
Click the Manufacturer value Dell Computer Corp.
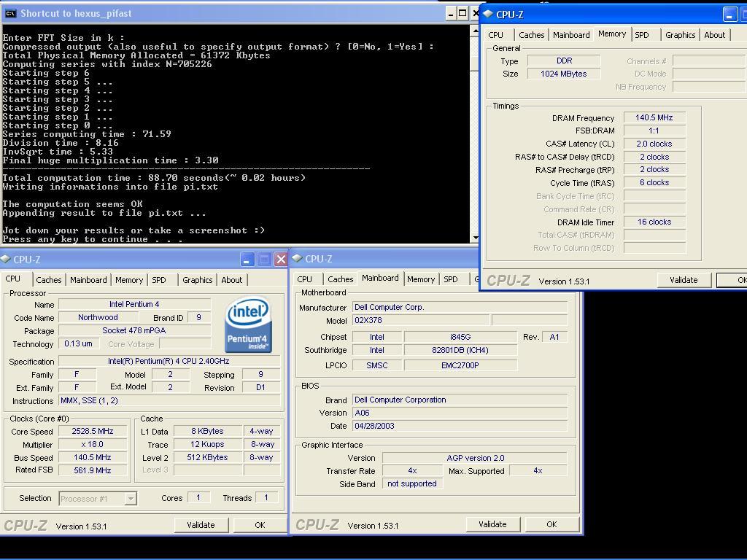point(460,307)
